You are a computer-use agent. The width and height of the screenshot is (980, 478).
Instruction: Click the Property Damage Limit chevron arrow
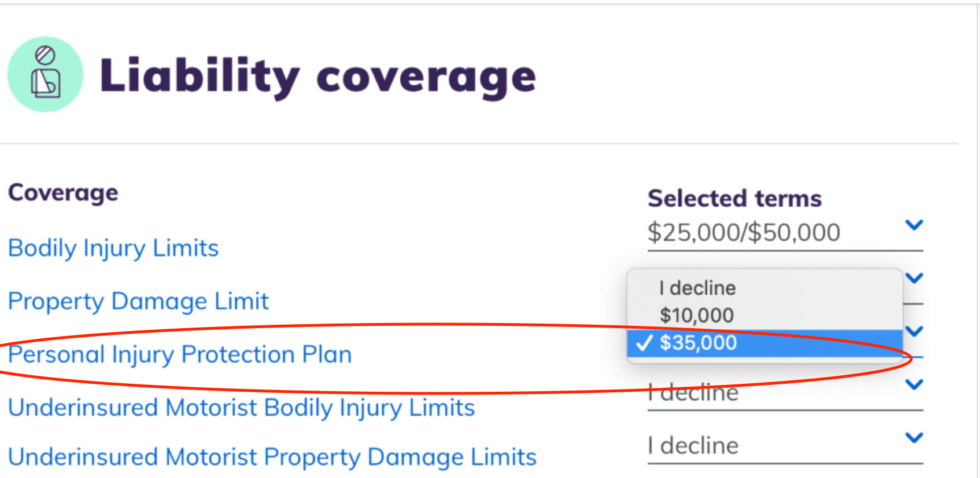coord(914,278)
